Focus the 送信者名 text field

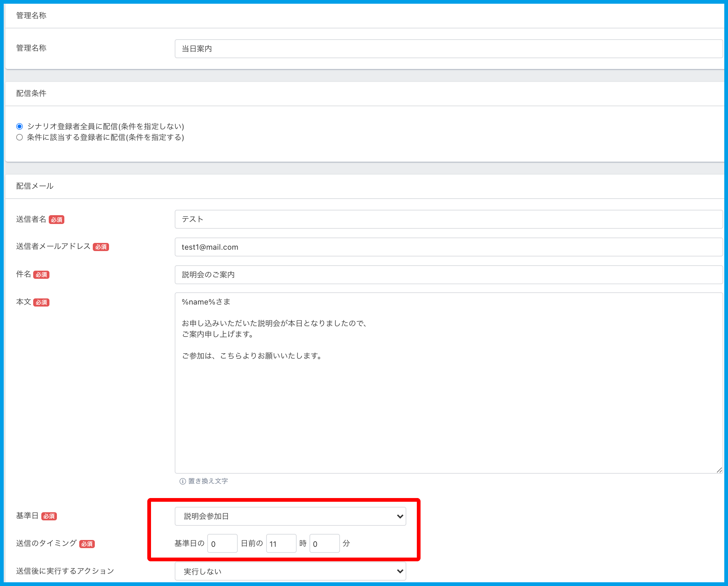pos(448,219)
